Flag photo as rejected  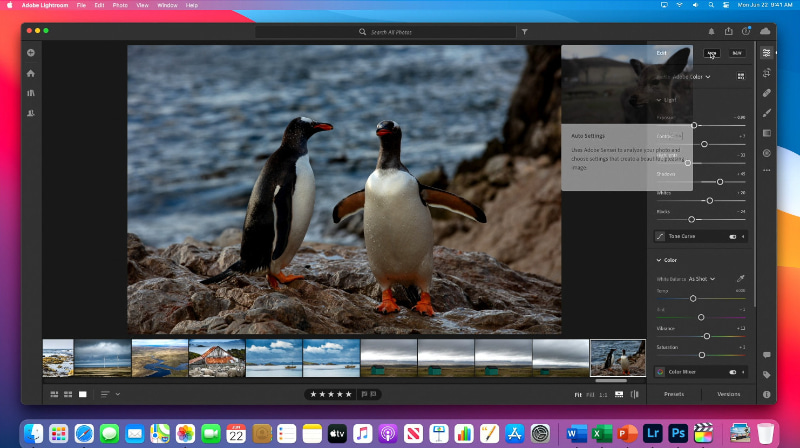click(x=373, y=394)
